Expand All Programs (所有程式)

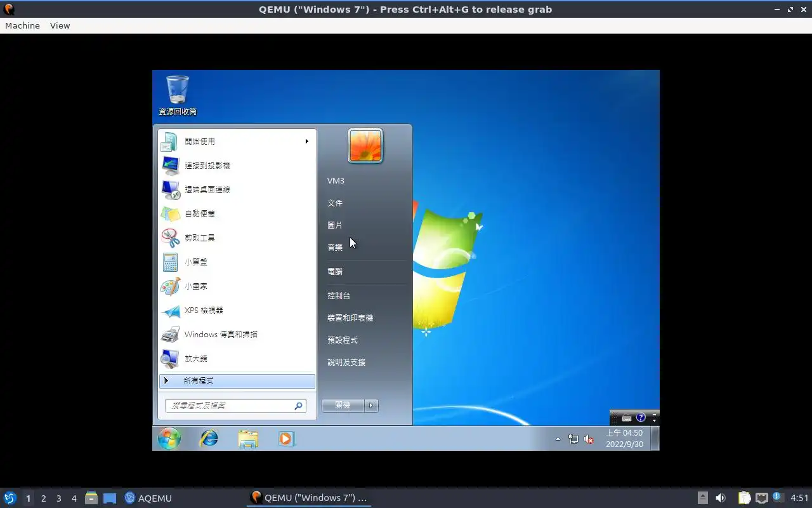click(x=237, y=381)
